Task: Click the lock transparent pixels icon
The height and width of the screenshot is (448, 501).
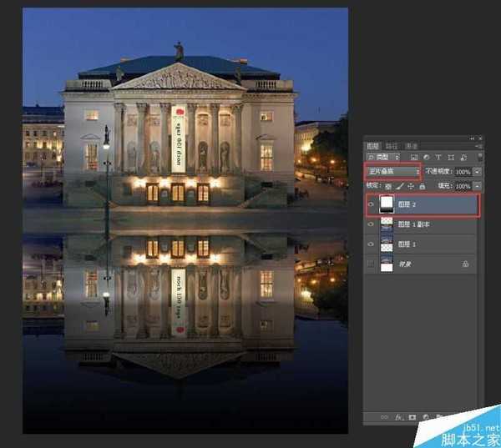Action: [389, 185]
